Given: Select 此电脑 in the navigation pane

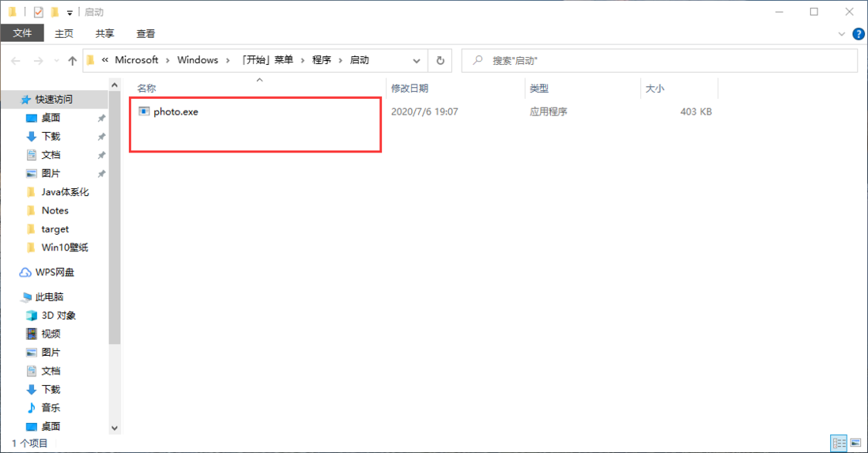Looking at the screenshot, I should (x=49, y=296).
